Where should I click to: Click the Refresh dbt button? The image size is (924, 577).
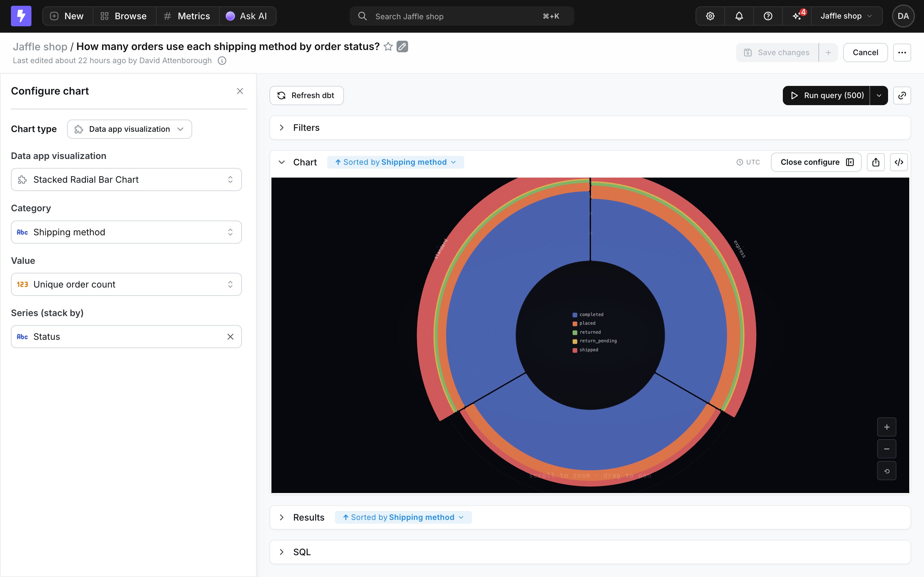[306, 96]
